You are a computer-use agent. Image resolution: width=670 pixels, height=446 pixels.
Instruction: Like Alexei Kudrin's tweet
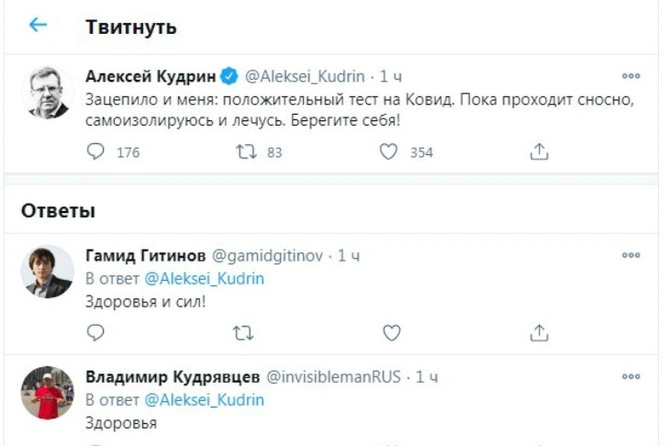[x=390, y=152]
